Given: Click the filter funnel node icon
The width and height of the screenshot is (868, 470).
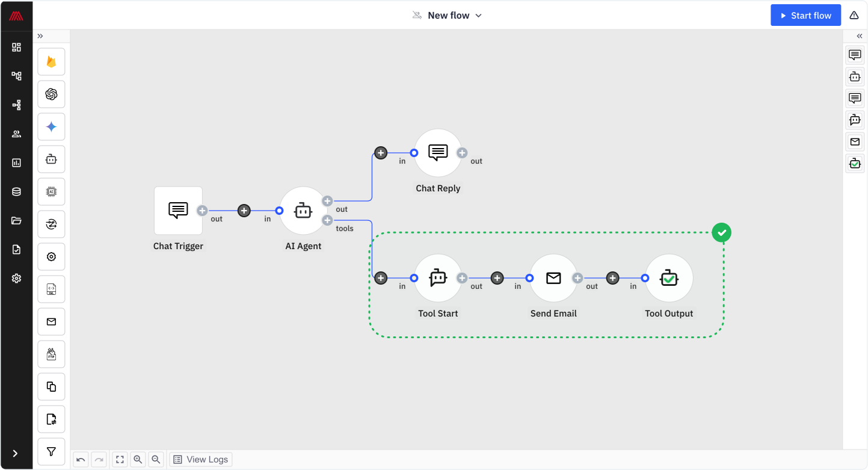Looking at the screenshot, I should (51, 451).
